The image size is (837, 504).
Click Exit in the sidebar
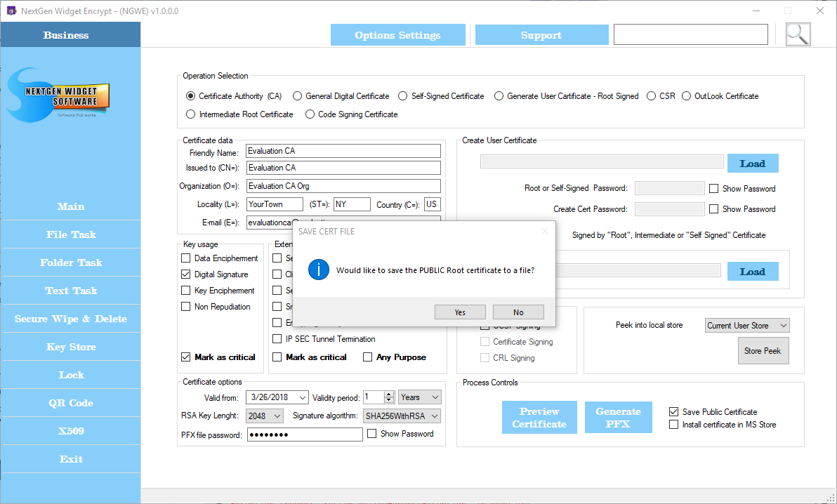tap(71, 459)
